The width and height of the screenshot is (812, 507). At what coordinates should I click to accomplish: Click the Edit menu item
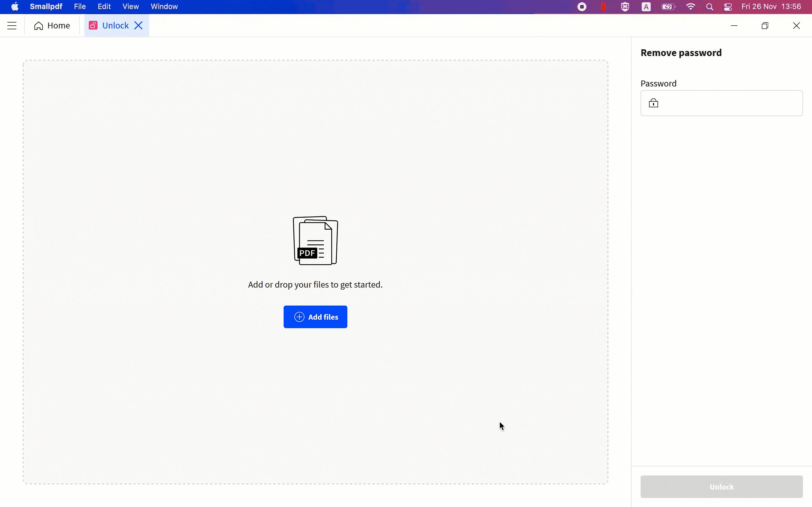tap(104, 6)
